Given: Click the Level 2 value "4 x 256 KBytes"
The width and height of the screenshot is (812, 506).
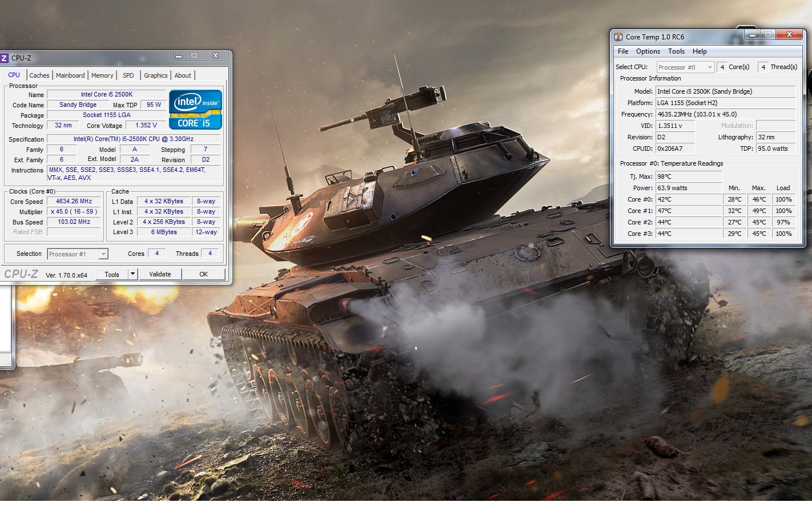Looking at the screenshot, I should (164, 222).
